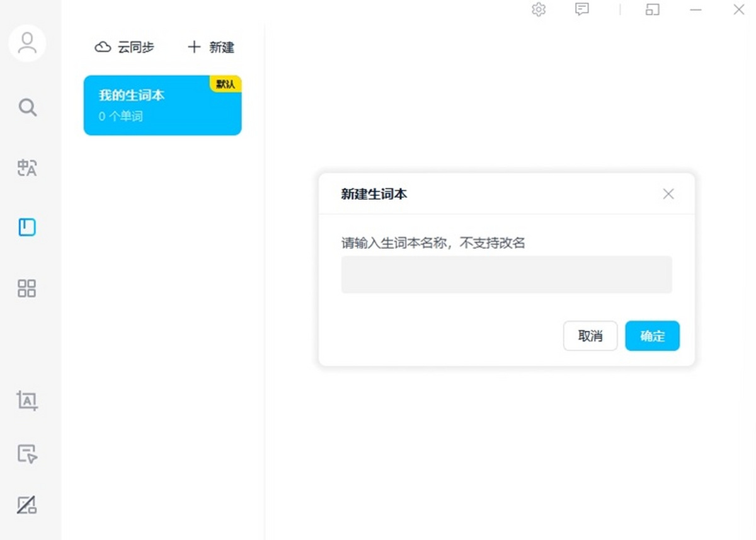Focus the wordbook name input field
The height and width of the screenshot is (540, 756).
pyautogui.click(x=507, y=275)
